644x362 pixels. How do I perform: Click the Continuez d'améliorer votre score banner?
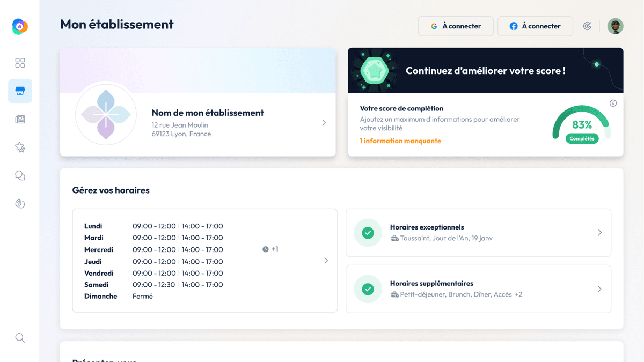pos(485,70)
